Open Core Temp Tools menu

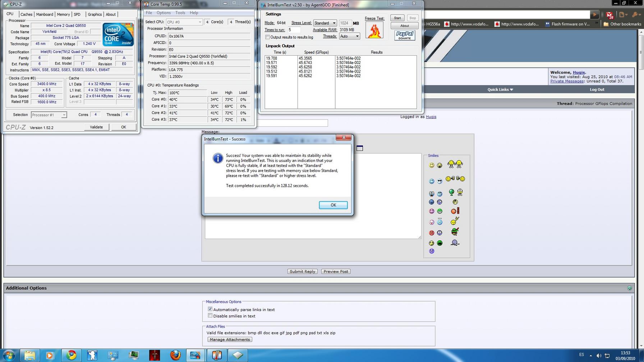180,13
